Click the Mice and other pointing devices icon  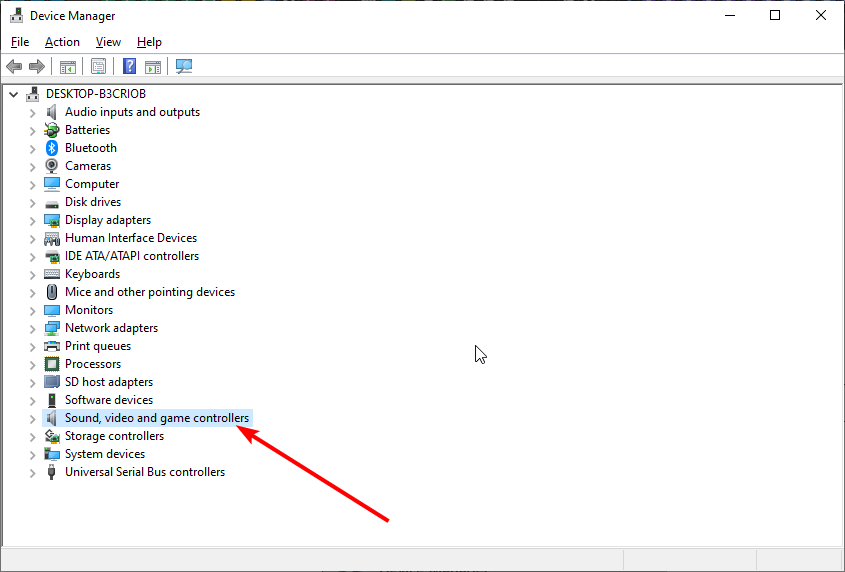[52, 292]
